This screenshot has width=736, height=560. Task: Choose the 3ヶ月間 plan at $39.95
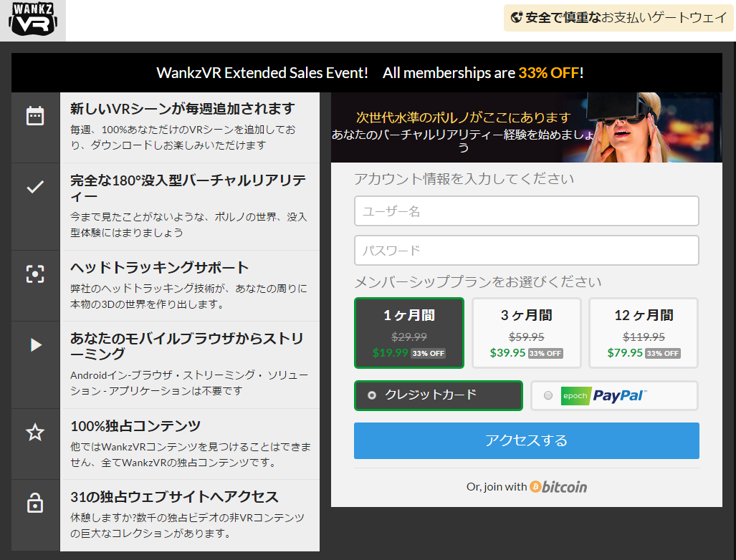(x=526, y=332)
